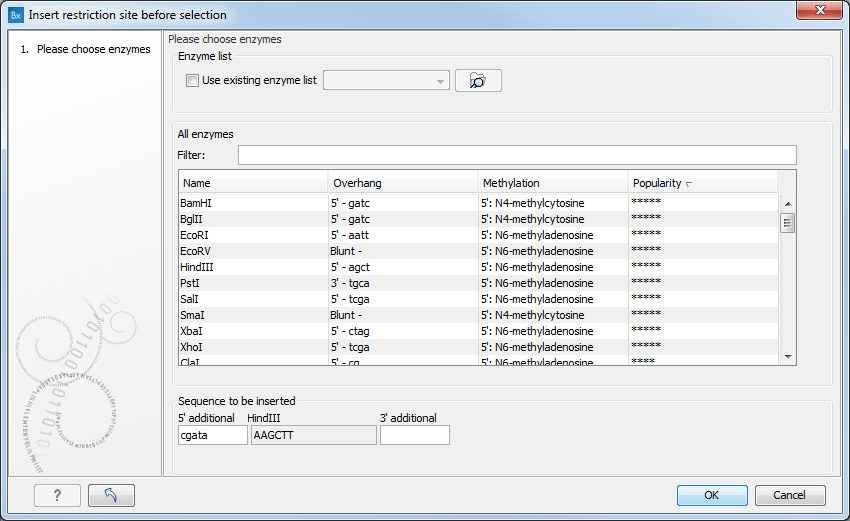Open the existing enzyme list dropdown
The width and height of the screenshot is (850, 521).
[x=387, y=81]
